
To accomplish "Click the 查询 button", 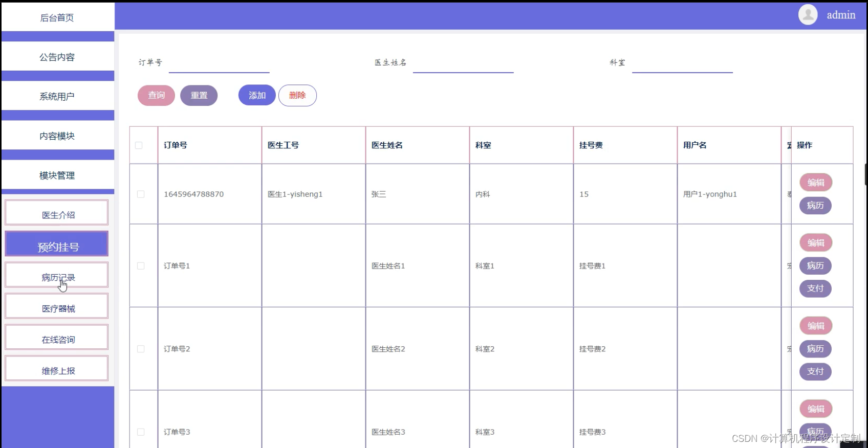I will (156, 95).
